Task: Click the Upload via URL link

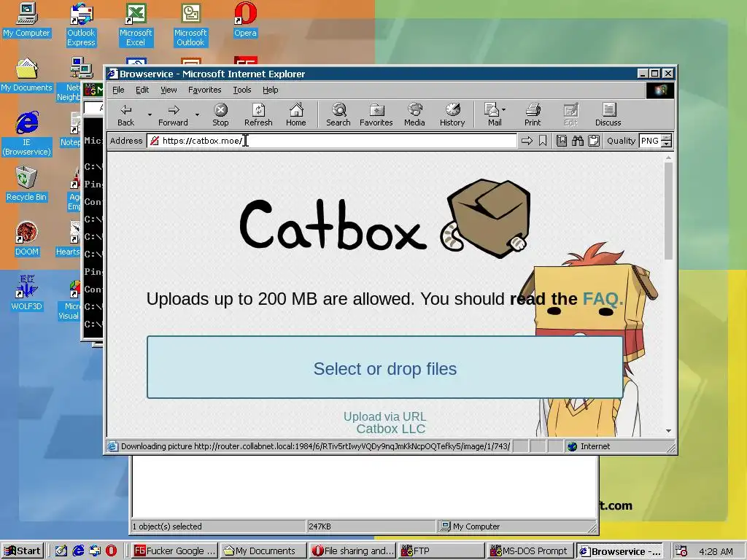Action: pyautogui.click(x=385, y=416)
